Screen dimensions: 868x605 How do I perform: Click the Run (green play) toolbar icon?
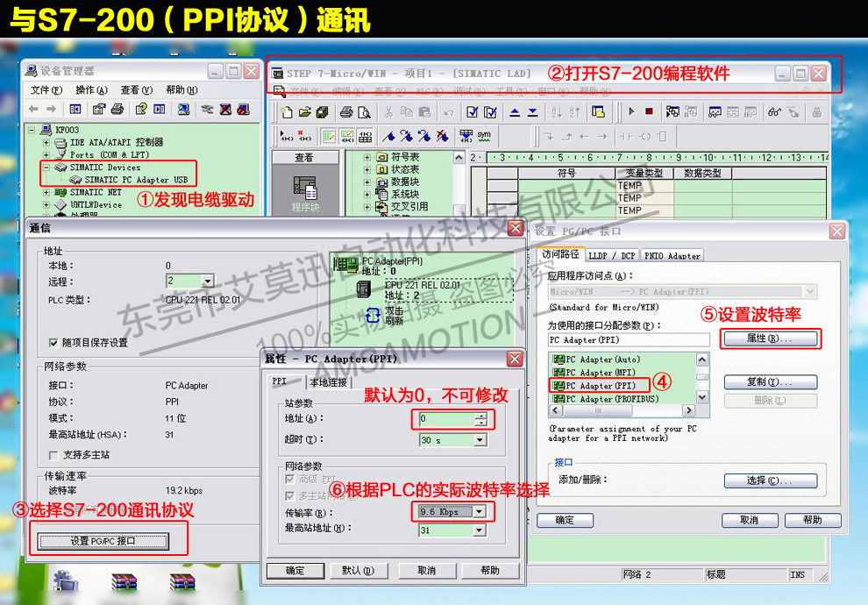630,111
